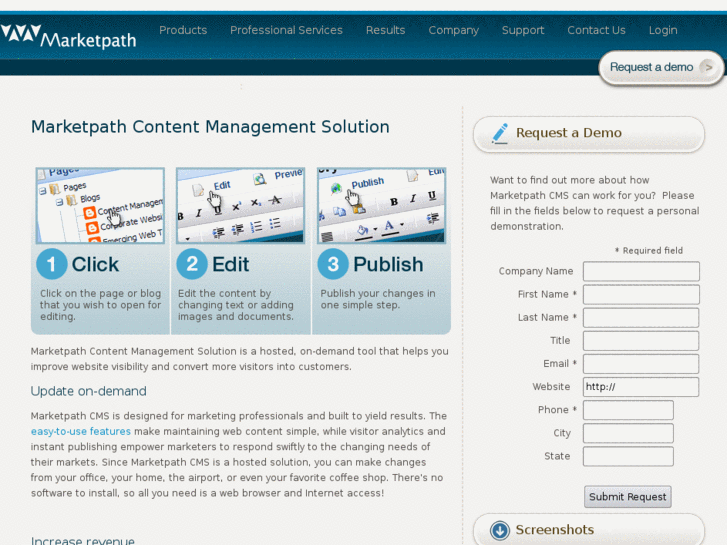727x545 pixels.
Task: Open the easy-to-use features link
Action: [81, 431]
